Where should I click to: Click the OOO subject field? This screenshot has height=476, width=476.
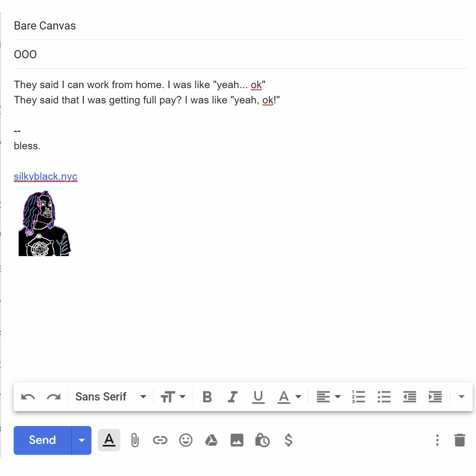pos(241,54)
